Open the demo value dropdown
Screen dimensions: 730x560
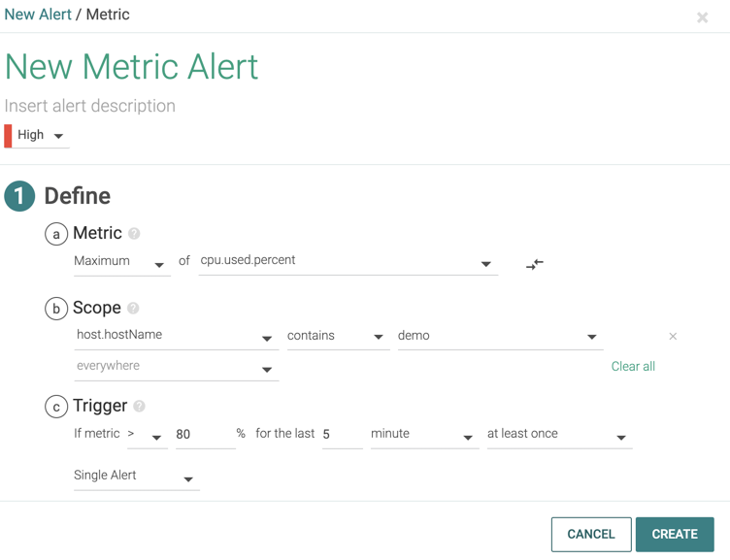point(501,337)
